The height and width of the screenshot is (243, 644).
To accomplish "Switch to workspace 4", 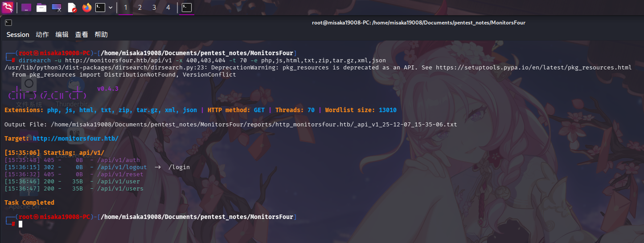I will click(168, 8).
